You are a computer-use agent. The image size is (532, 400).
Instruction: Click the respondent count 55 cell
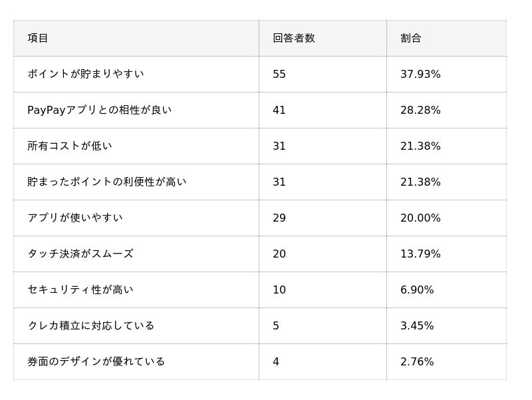279,74
